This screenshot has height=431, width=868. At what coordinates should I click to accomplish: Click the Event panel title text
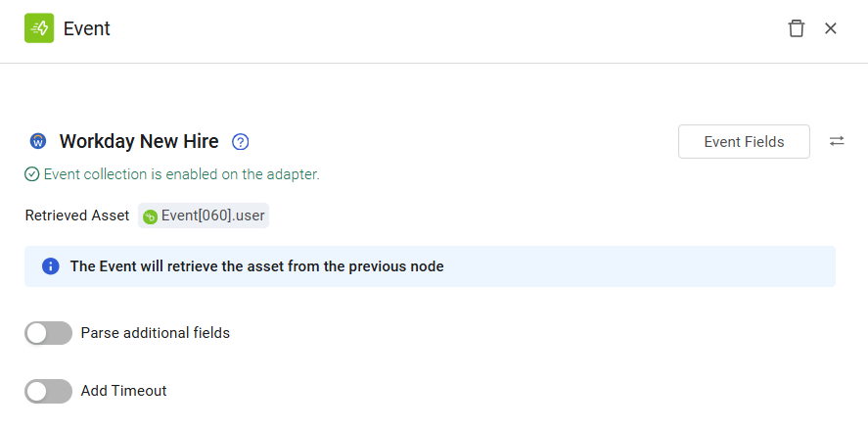click(87, 28)
